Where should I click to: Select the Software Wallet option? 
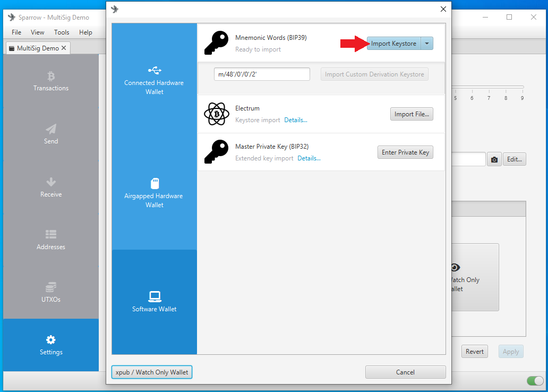[x=154, y=302]
